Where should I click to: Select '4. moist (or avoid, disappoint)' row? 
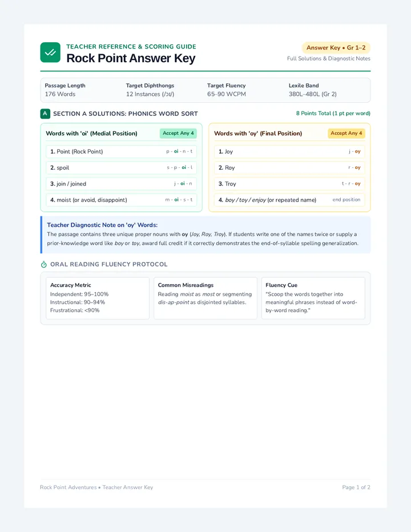point(121,200)
